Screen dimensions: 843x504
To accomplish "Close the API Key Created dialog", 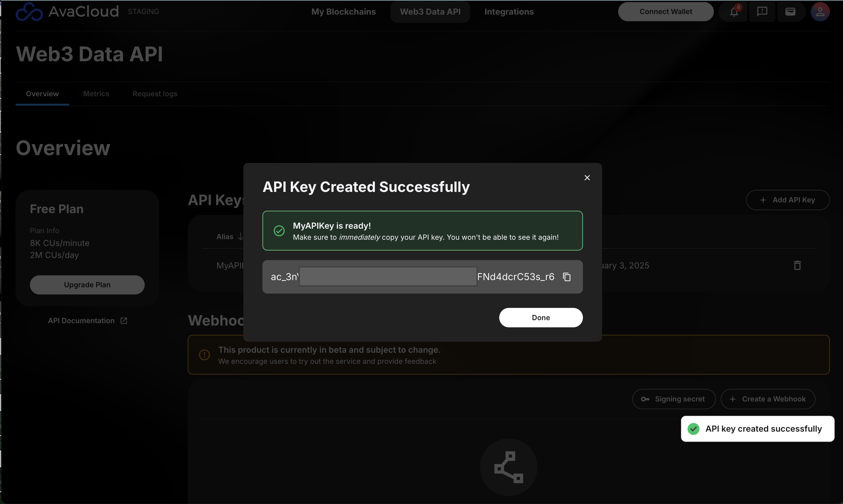I will (x=587, y=178).
